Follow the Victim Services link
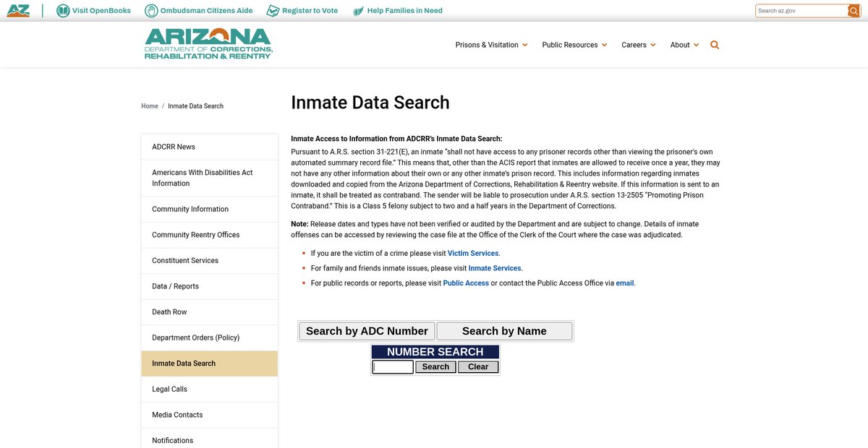This screenshot has width=868, height=448. click(473, 253)
